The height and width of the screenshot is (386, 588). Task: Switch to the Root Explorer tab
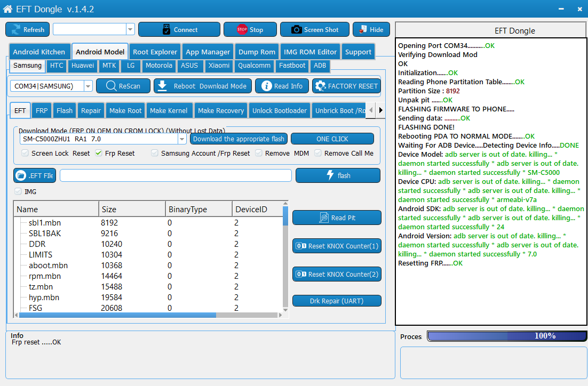tap(155, 52)
